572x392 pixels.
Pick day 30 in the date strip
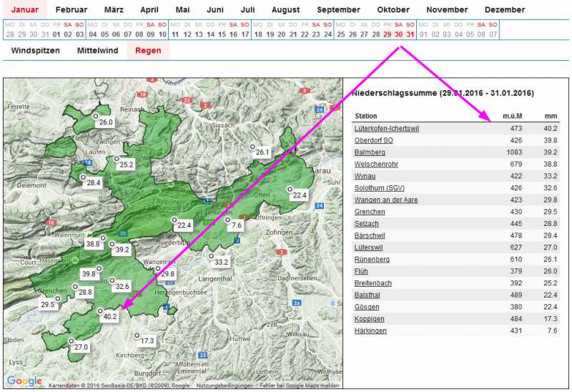tap(398, 34)
